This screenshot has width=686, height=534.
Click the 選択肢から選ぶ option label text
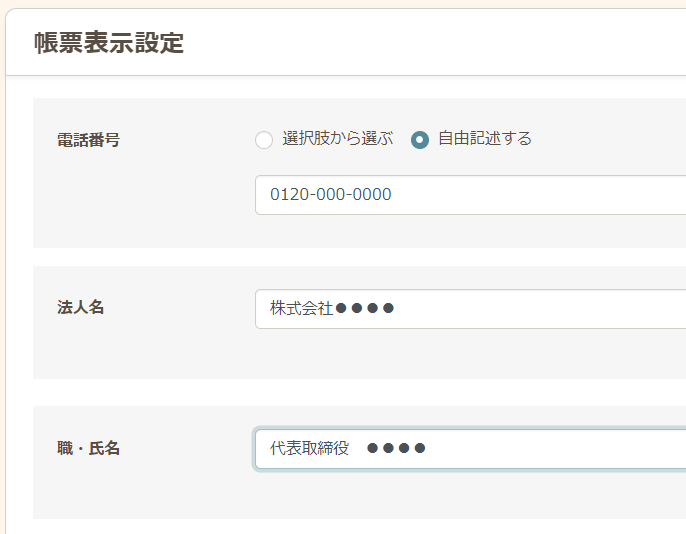[x=338, y=139]
